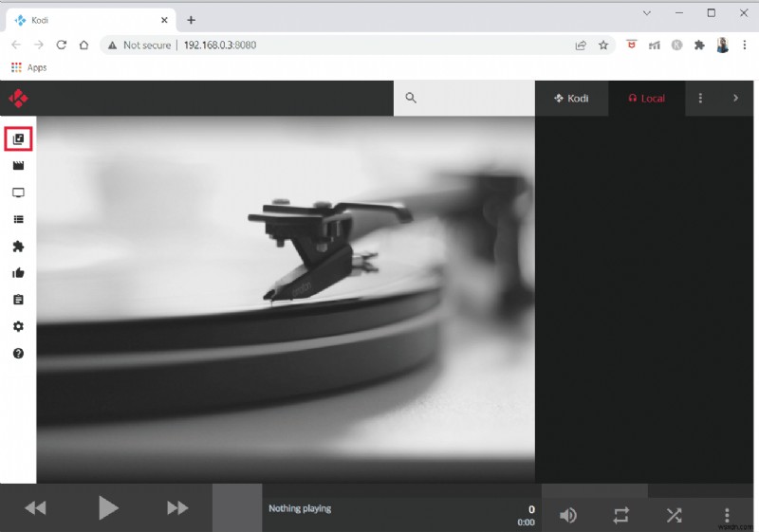Open the Settings gear in sidebar

point(18,326)
